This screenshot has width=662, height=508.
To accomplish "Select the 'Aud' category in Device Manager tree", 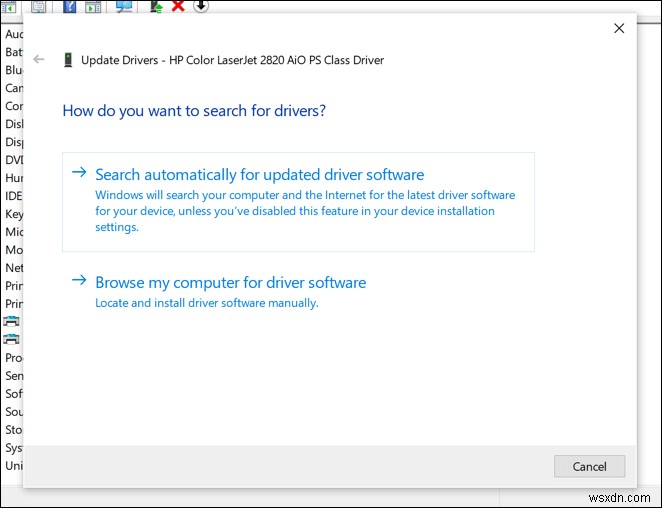I will tap(14, 34).
